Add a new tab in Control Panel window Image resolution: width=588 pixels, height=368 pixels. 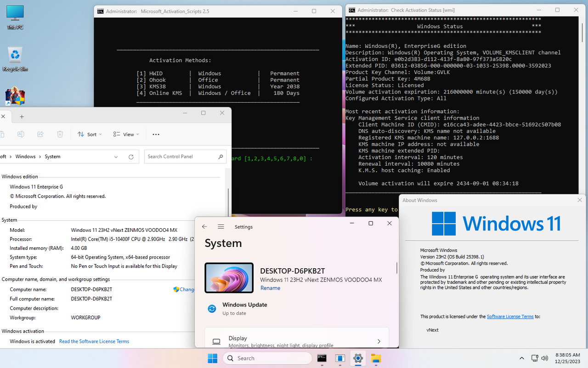tap(22, 117)
